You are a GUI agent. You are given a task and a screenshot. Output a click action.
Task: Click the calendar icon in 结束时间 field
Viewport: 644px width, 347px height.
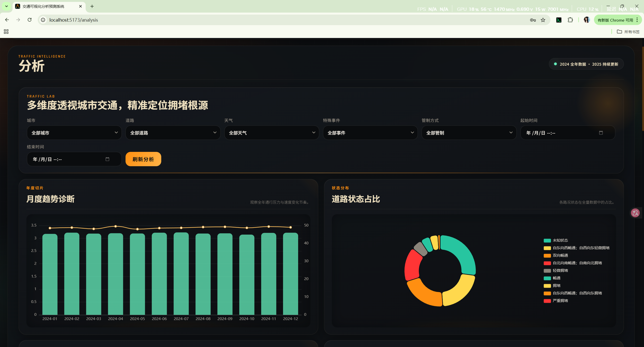(x=107, y=159)
